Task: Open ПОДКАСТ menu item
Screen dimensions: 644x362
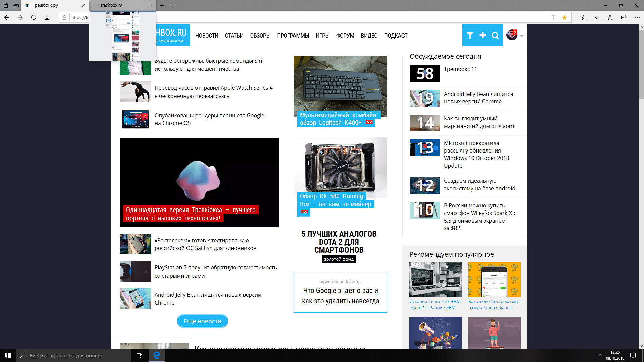Action: click(395, 36)
